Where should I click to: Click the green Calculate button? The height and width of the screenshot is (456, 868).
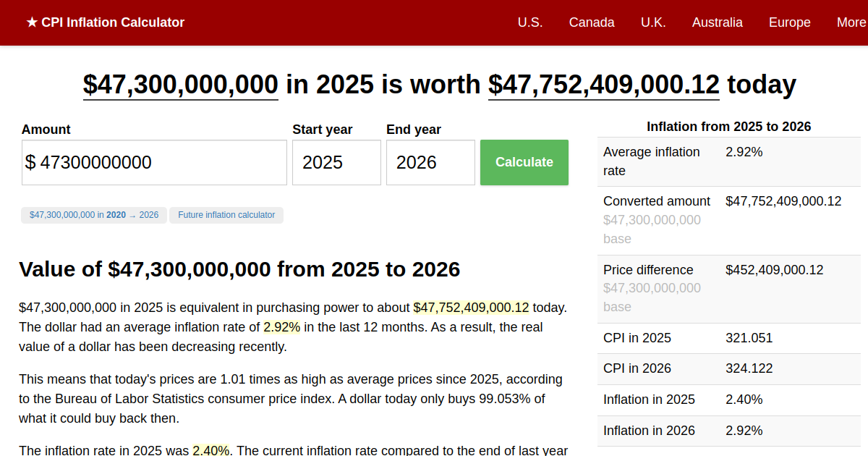pyautogui.click(x=524, y=162)
